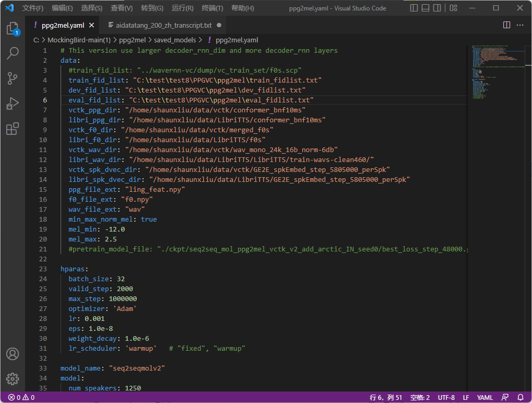The image size is (532, 403).
Task: Split the editor to the right
Action: [x=506, y=25]
